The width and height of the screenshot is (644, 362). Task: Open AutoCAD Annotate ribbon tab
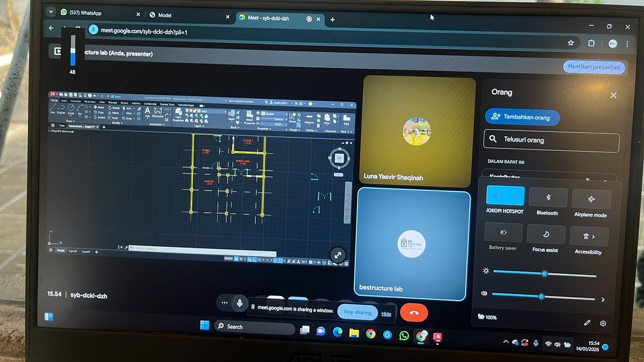[76, 101]
